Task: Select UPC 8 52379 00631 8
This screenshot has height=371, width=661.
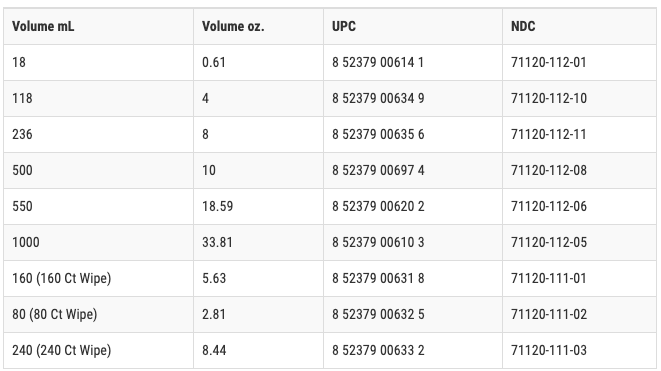Action: [413, 278]
